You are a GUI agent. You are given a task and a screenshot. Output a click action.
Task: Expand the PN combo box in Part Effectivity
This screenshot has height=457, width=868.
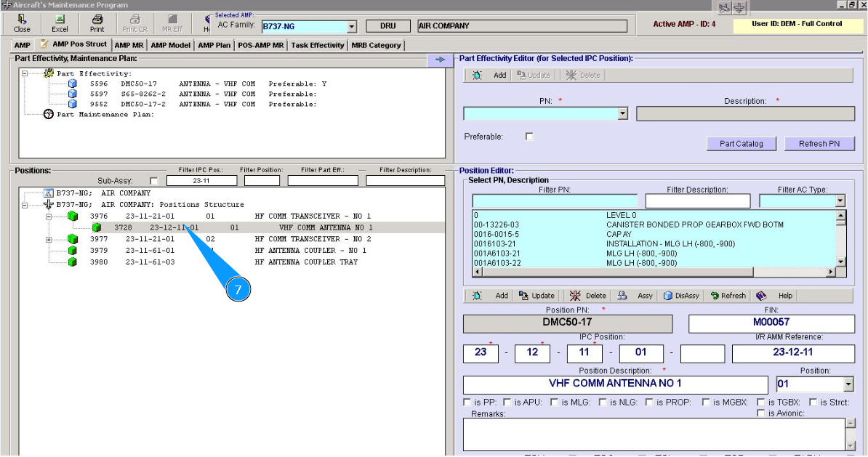[622, 114]
